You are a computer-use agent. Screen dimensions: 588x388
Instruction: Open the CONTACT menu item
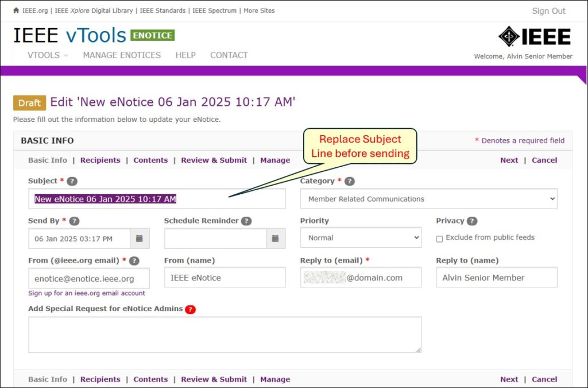[229, 55]
